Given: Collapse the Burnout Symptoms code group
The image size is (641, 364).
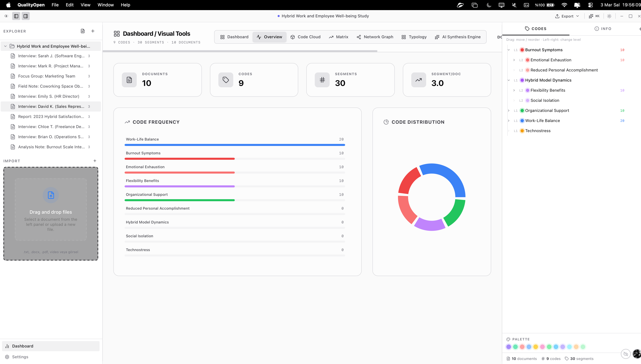Looking at the screenshot, I should (509, 50).
